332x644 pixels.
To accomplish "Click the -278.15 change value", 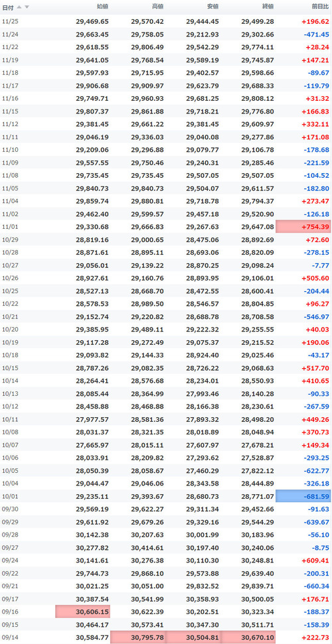I will (316, 253).
